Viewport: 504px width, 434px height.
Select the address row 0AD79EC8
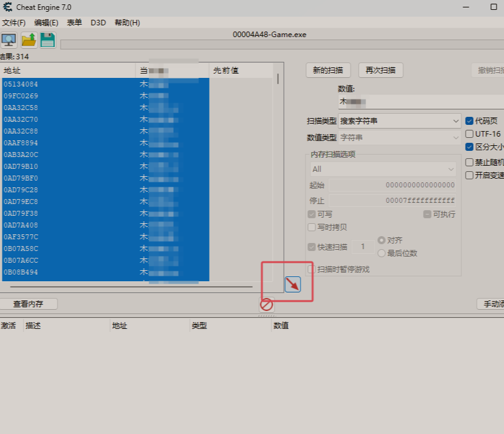106,202
